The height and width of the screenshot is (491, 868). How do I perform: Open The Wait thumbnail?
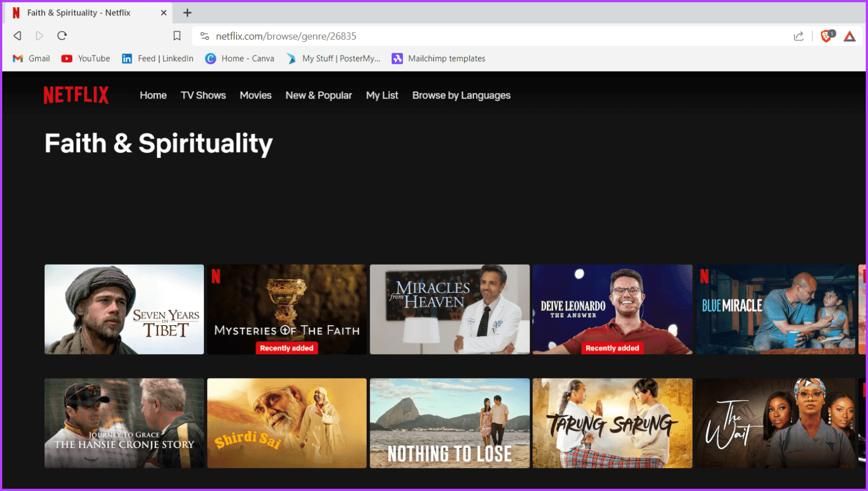coord(775,423)
